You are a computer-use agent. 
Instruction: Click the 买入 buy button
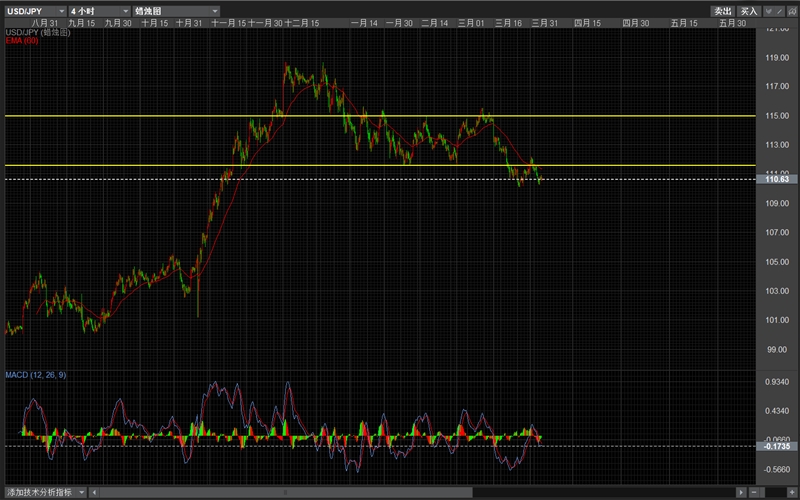(749, 11)
